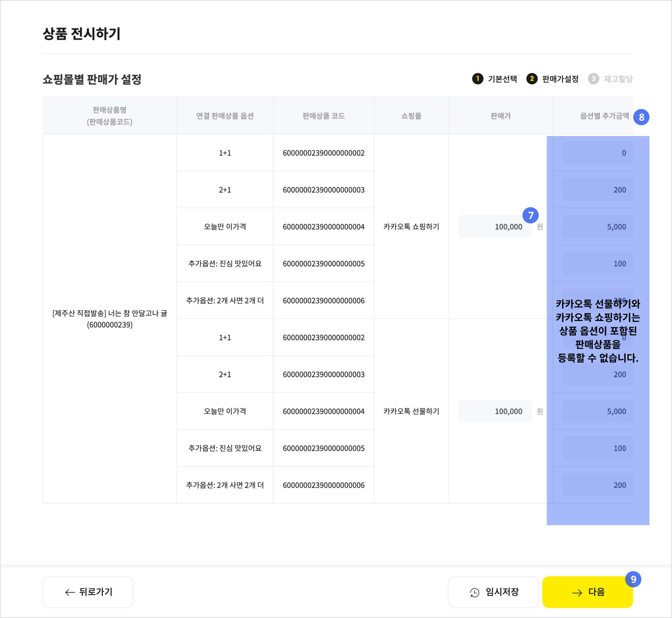
Task: Select the 판매가설정 step label
Action: [560, 79]
